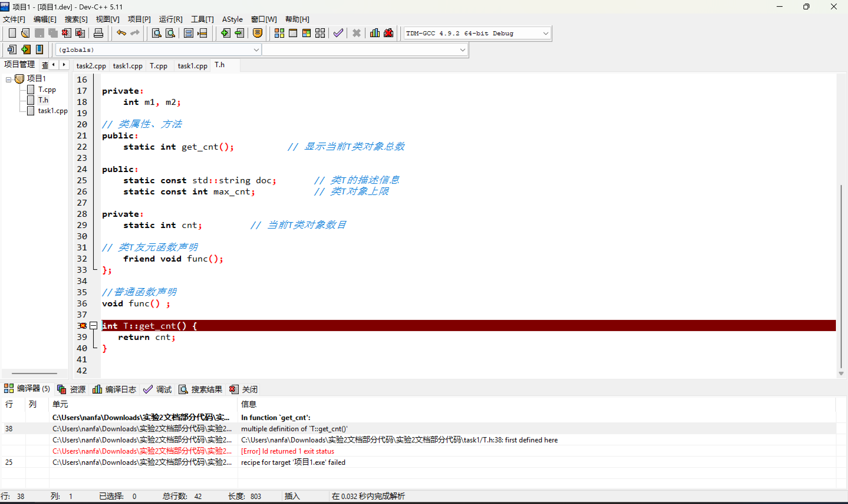Select the multiple definition error row
The width and height of the screenshot is (848, 504).
tap(294, 429)
